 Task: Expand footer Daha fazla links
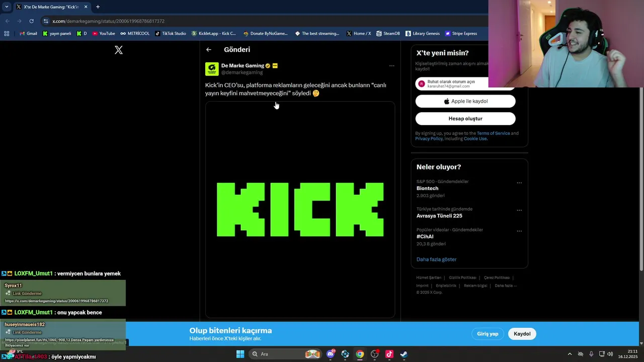506,286
